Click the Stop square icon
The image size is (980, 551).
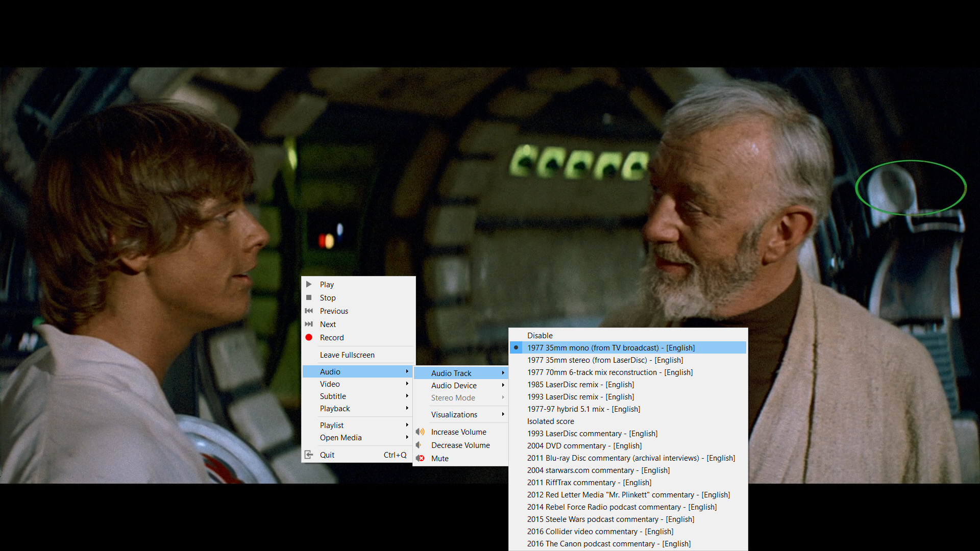coord(309,297)
